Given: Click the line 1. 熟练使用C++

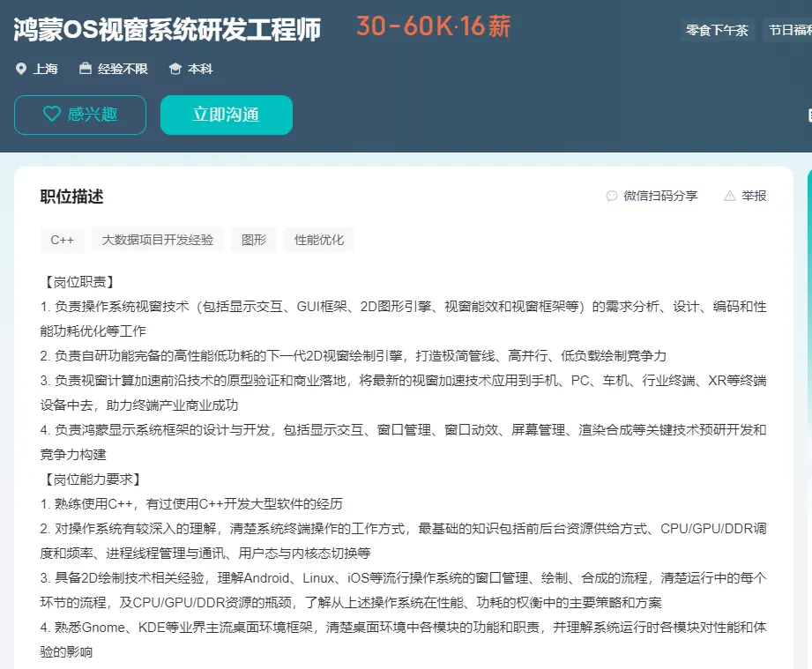Looking at the screenshot, I should [x=191, y=504].
